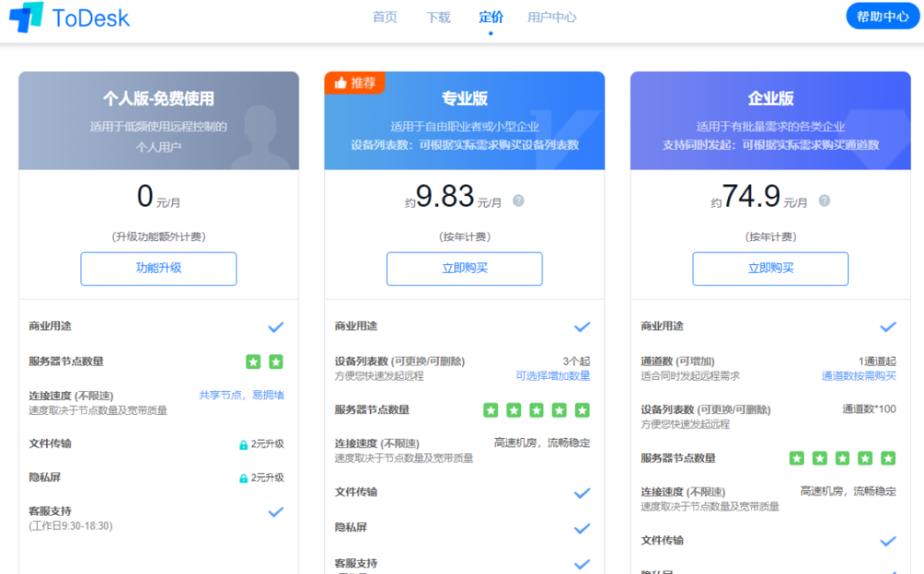Click 可选择增加数量 link in professional plan
924x574 pixels.
tap(553, 375)
